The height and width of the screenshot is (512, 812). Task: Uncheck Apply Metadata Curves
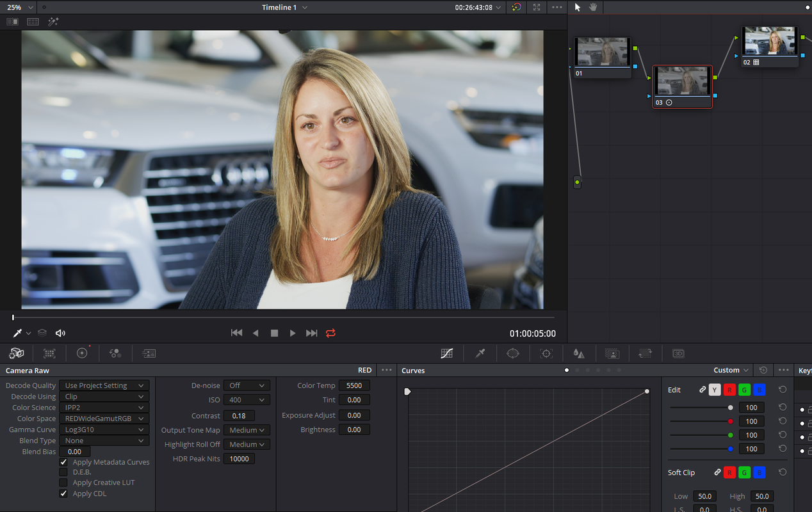coord(63,462)
